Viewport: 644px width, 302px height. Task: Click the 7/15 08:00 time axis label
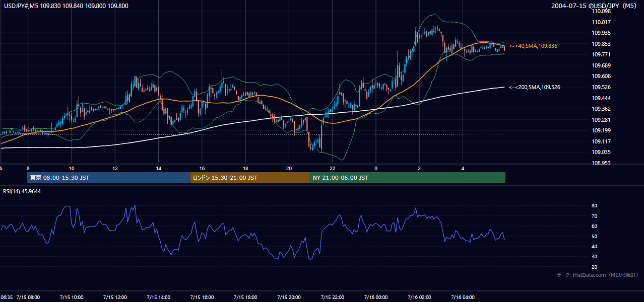[x=28, y=297]
